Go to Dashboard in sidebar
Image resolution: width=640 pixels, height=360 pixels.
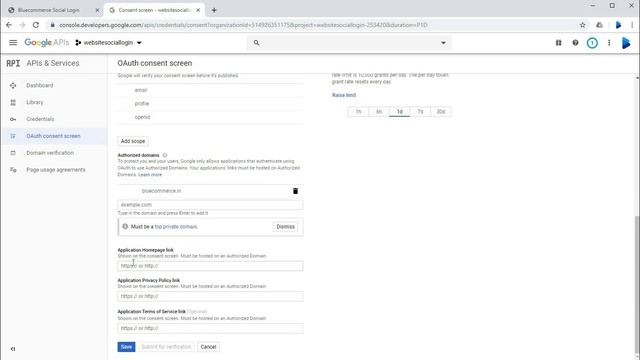[x=40, y=85]
